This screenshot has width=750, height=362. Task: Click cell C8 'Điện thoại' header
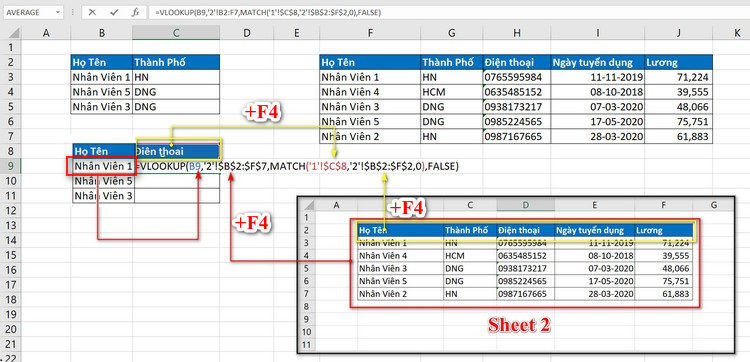[178, 151]
